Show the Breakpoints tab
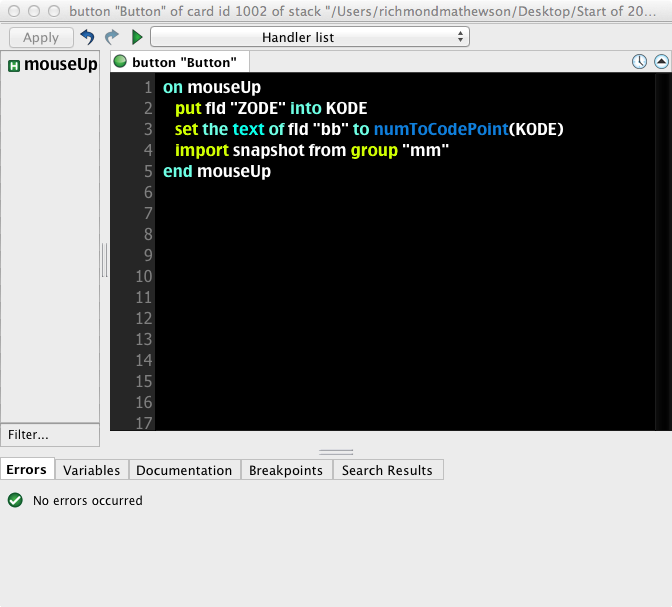 click(286, 470)
